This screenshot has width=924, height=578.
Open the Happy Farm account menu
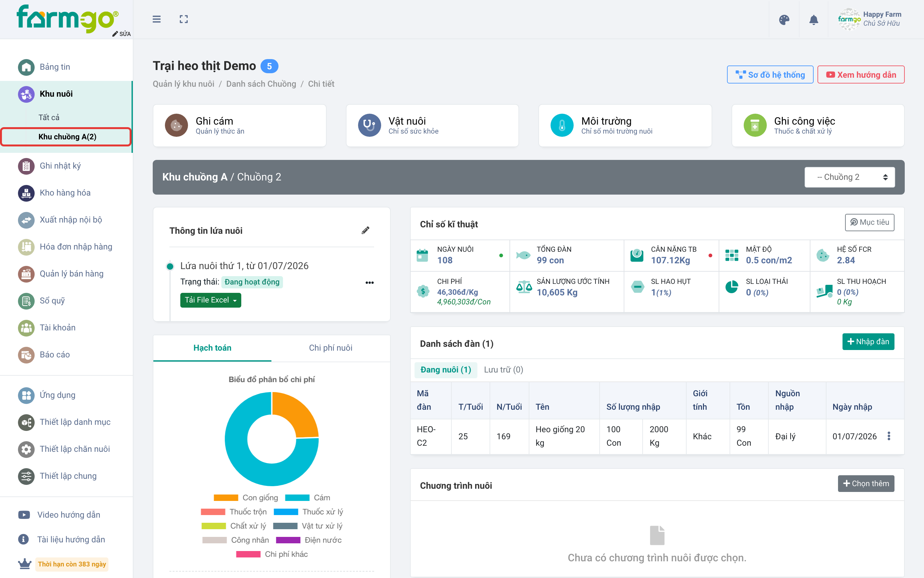869,19
